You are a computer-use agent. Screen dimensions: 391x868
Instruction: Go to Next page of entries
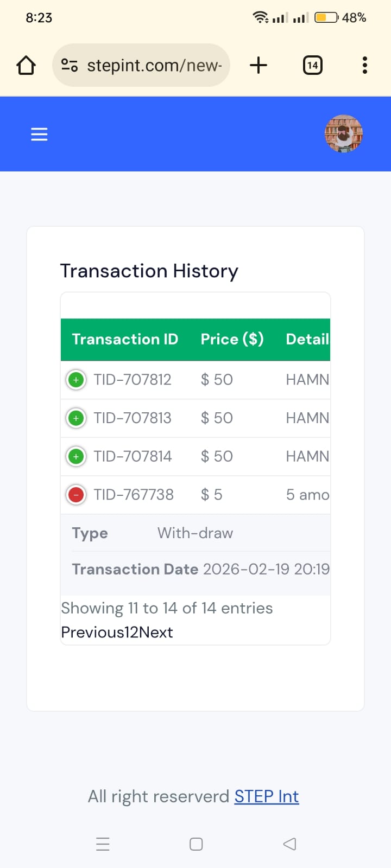(156, 632)
